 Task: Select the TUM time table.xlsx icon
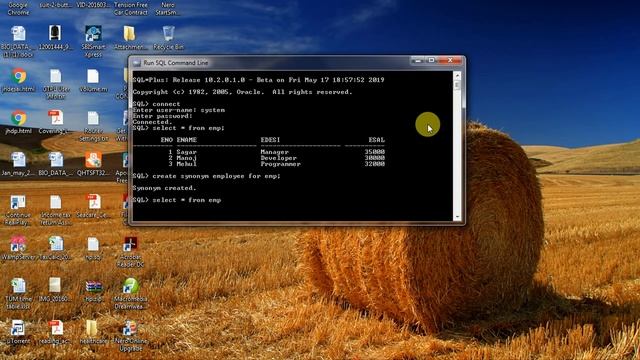pos(18,293)
